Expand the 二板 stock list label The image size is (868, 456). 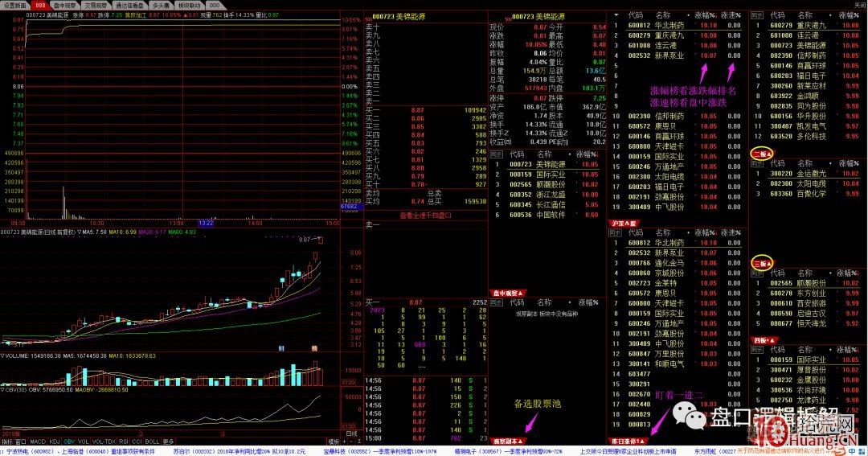pyautogui.click(x=761, y=153)
